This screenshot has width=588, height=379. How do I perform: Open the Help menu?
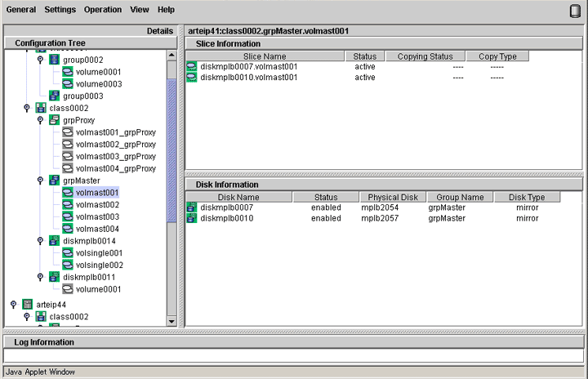(166, 9)
